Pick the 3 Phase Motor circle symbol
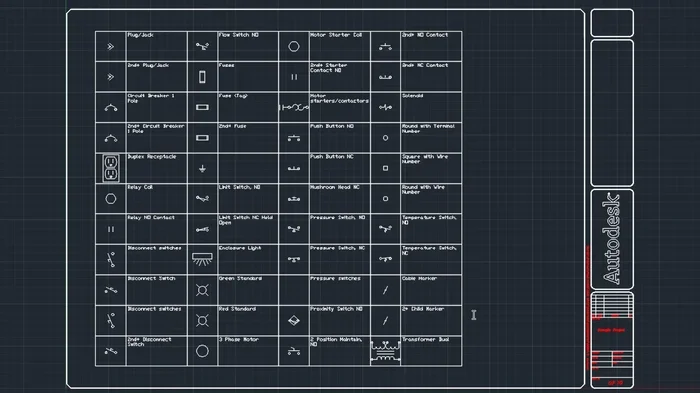Viewport: 700px width, 393px height. click(x=202, y=351)
